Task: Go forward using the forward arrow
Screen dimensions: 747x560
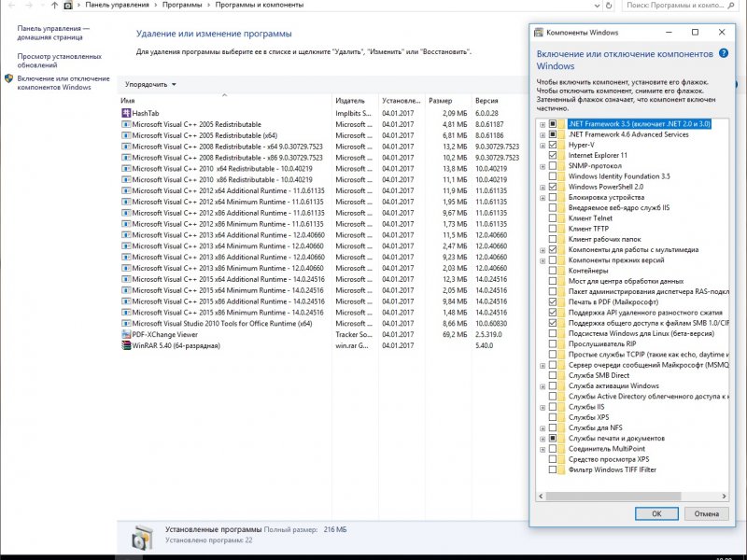Action: pyautogui.click(x=29, y=6)
